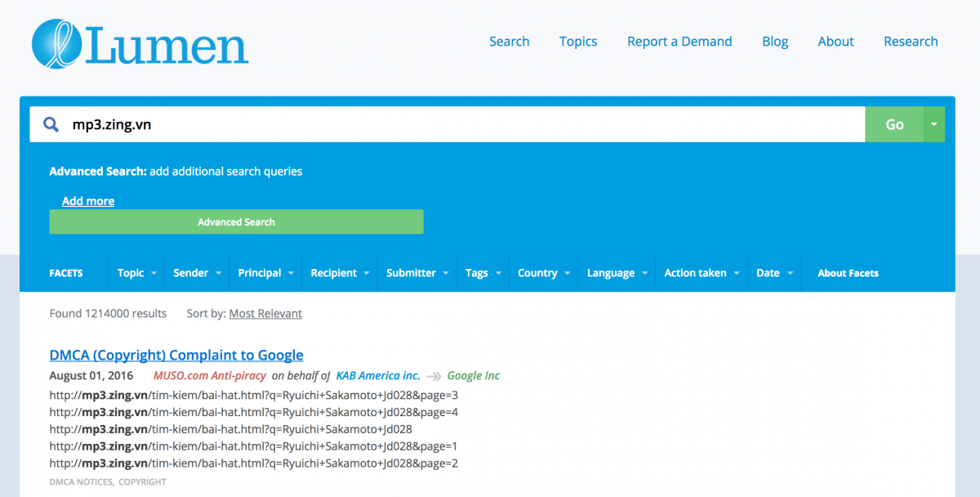Expand the Date facet dropdown
Image resolution: width=980 pixels, height=497 pixels.
773,273
